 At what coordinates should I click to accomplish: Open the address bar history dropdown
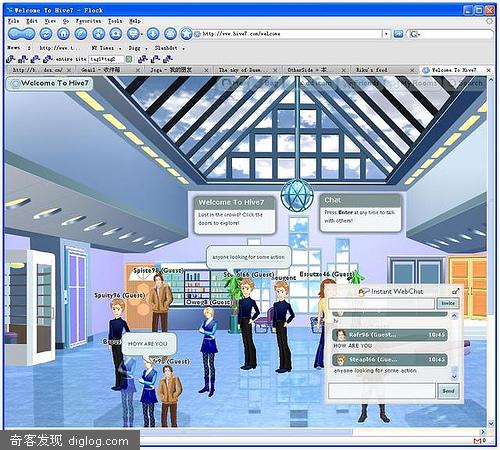coord(386,34)
